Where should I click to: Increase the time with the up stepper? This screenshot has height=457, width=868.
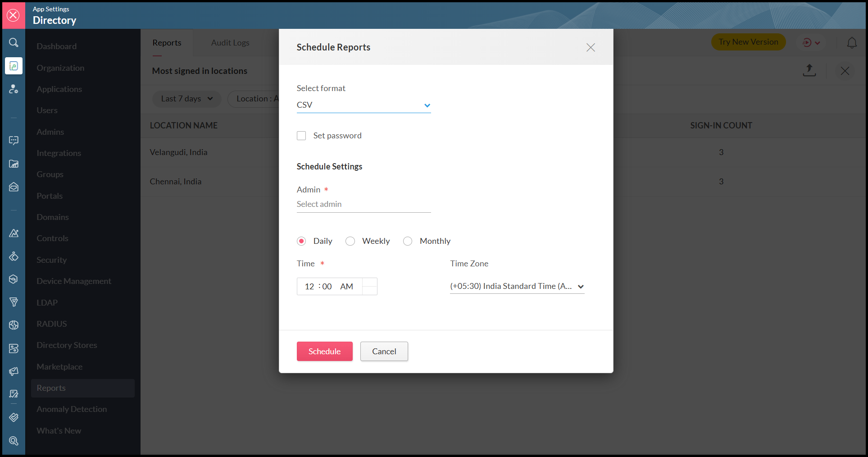[x=370, y=282]
